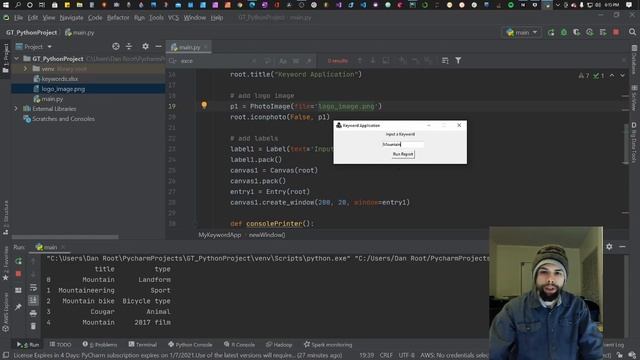Debug main with the bug icon
640x360 pixels.
[x=564, y=32]
